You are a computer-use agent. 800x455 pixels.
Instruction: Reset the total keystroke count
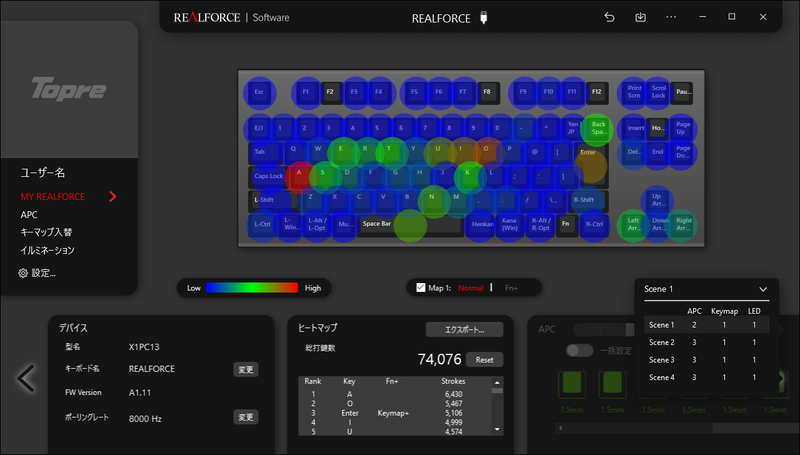click(484, 360)
